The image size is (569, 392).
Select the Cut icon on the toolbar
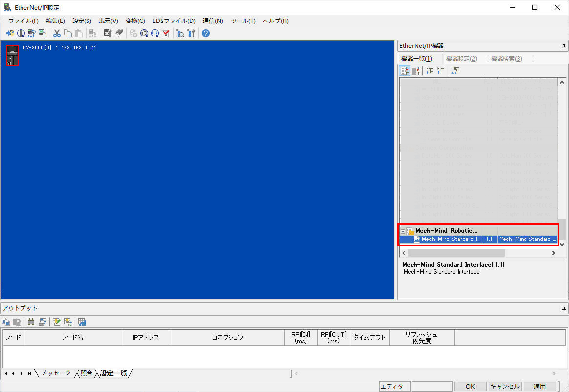[x=57, y=33]
